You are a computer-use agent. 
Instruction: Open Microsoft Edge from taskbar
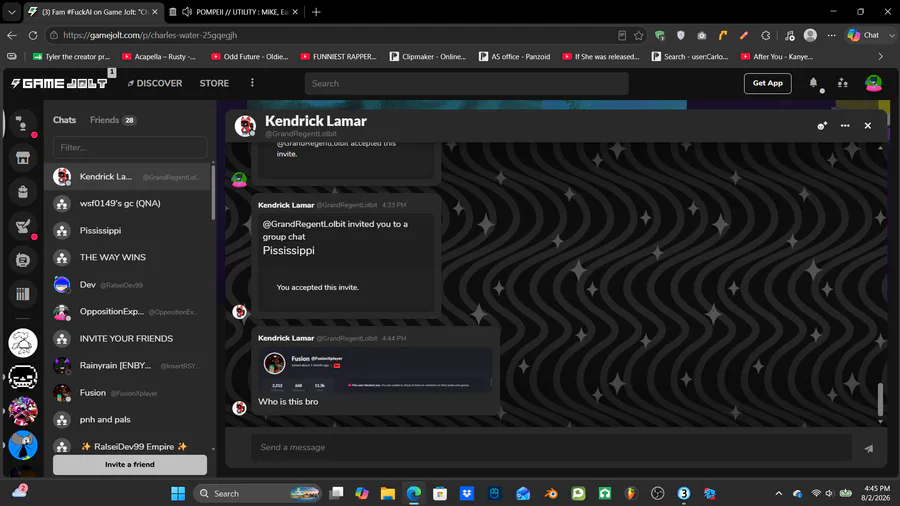tap(414, 493)
